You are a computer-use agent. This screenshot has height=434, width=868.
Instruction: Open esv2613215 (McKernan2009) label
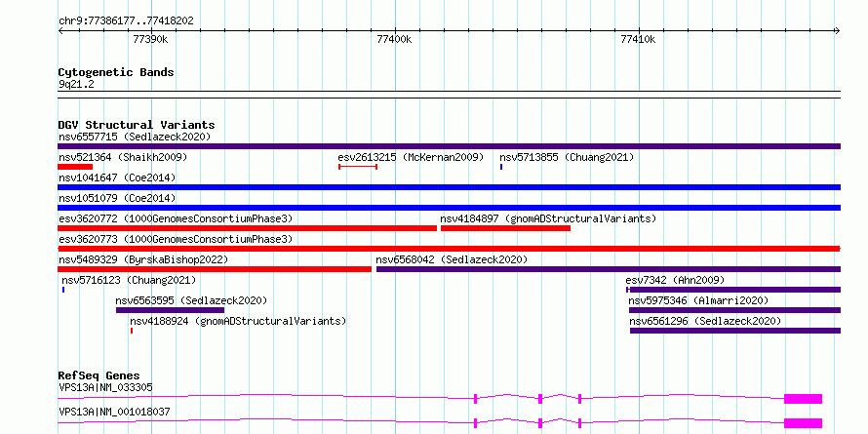coord(411,157)
